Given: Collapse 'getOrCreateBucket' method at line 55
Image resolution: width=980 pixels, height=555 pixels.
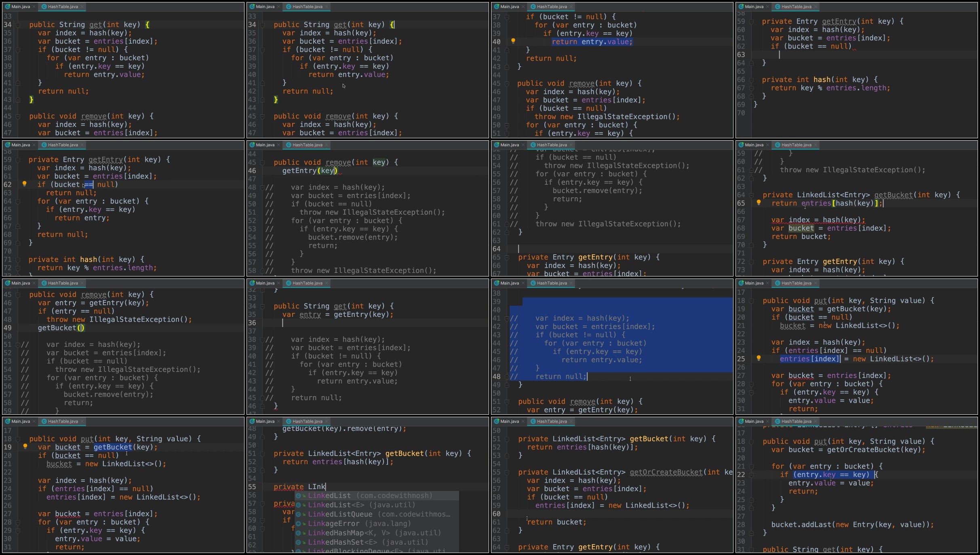Looking at the screenshot, I should pos(507,472).
